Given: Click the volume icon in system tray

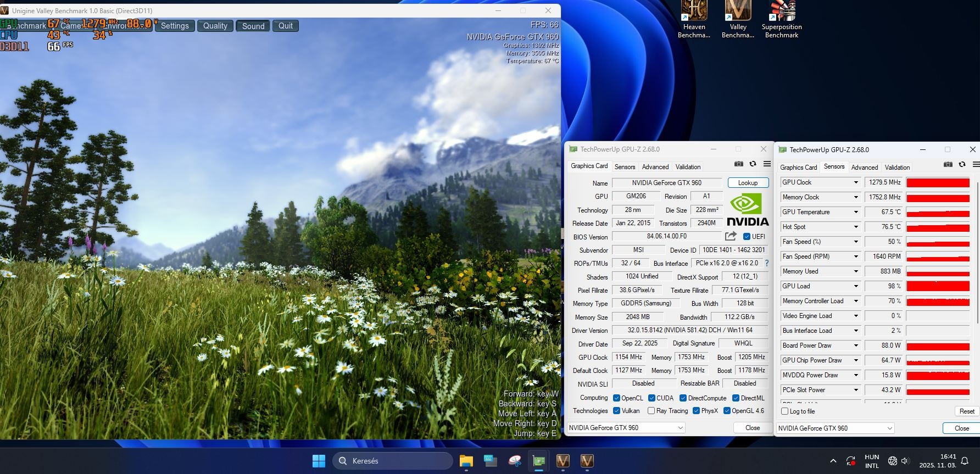Looking at the screenshot, I should (x=905, y=461).
